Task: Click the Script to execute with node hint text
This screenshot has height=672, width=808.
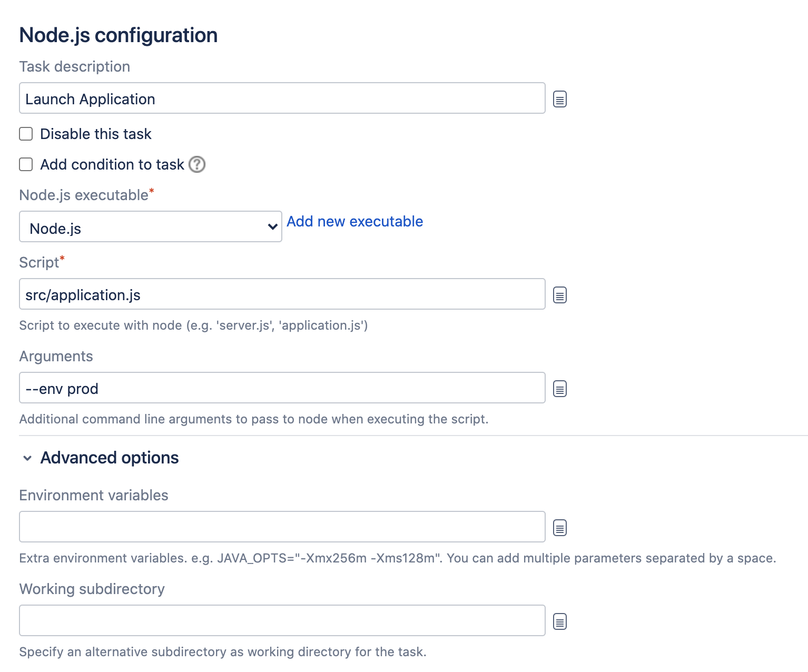Action: [193, 325]
